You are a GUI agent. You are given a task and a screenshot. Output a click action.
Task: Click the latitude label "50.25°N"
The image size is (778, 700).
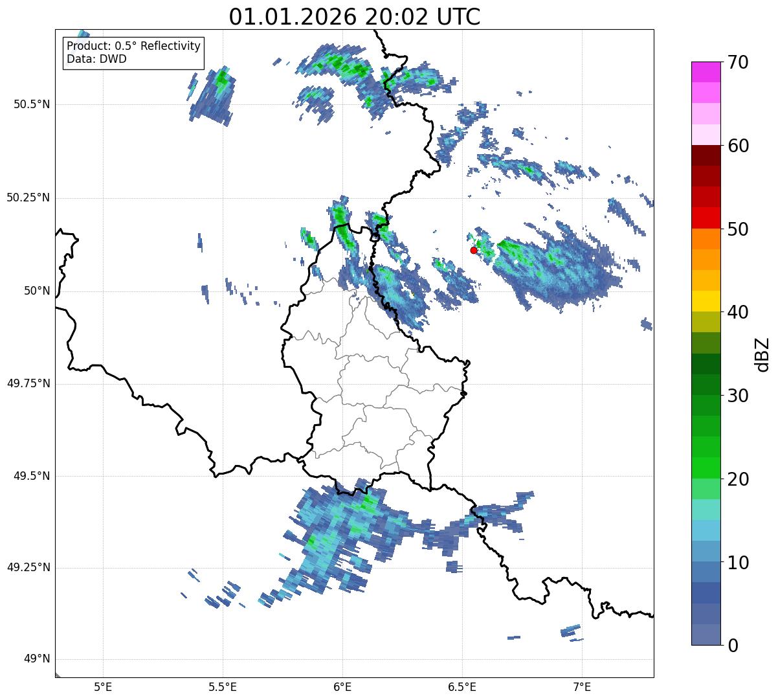pos(28,198)
